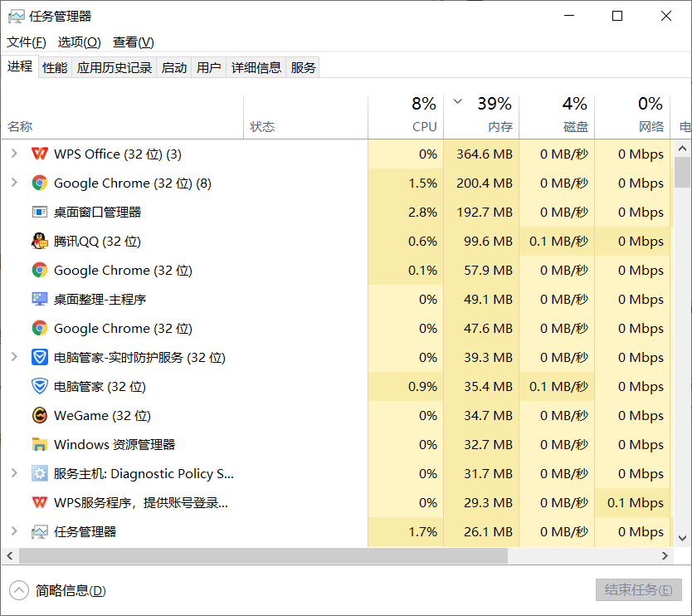Viewport: 692px width, 616px height.
Task: Switch to the 启动 tab
Action: pyautogui.click(x=174, y=67)
